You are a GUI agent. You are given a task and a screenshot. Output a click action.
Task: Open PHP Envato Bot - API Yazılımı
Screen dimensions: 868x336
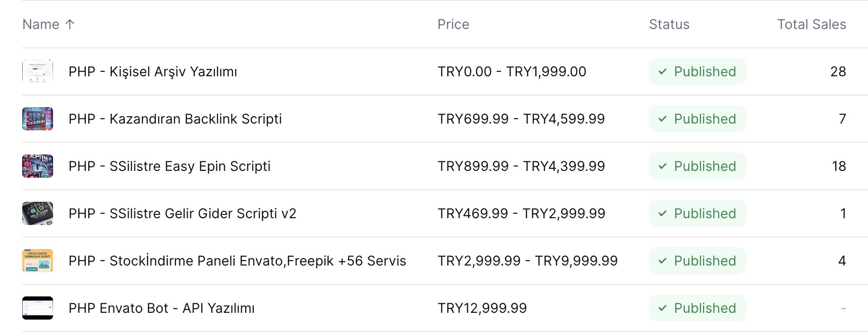tap(162, 308)
